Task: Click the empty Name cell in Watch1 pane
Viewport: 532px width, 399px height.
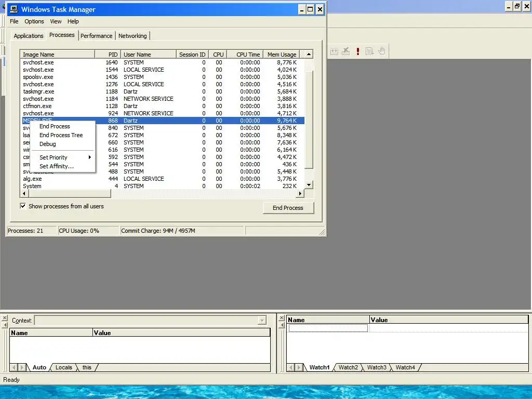Action: [328, 328]
